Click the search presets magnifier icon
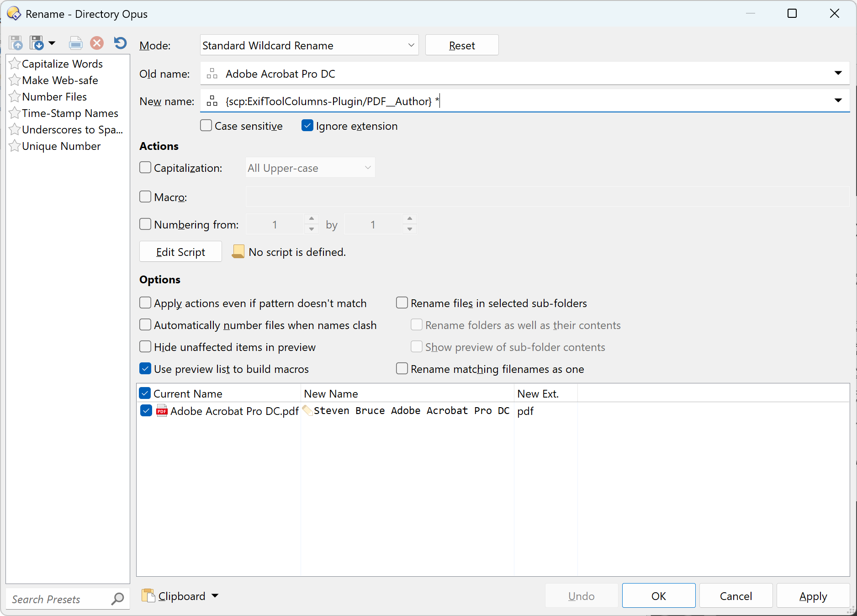857x616 pixels. tap(117, 599)
